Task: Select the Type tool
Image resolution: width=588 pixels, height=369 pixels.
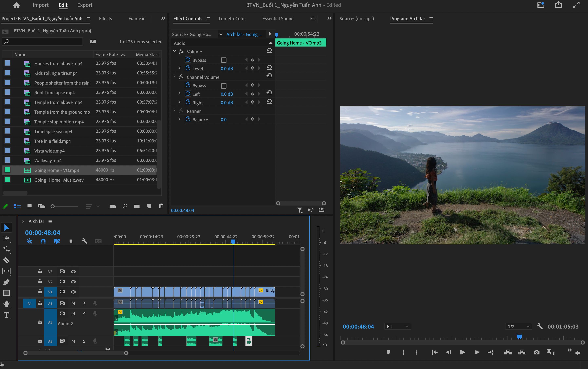Action: 6,315
